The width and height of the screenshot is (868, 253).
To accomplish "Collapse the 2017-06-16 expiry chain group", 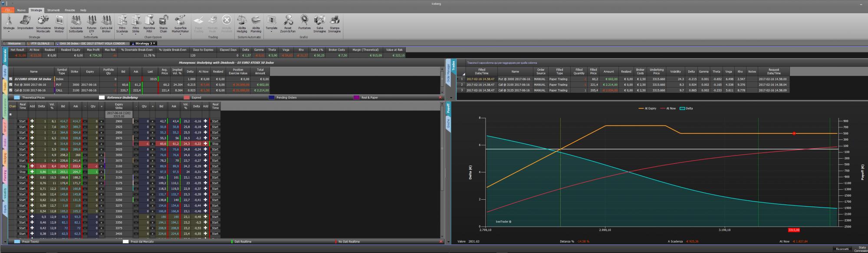I will pos(10,114).
